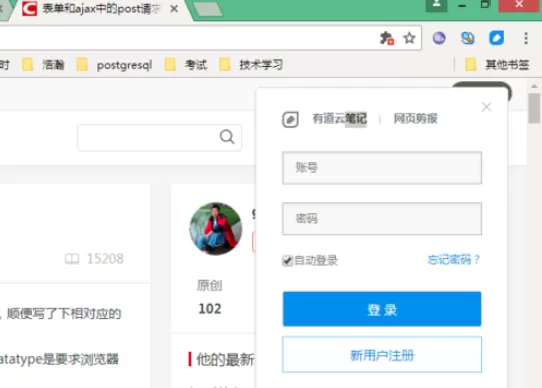Click the scrollbar up arrow

[x=534, y=86]
